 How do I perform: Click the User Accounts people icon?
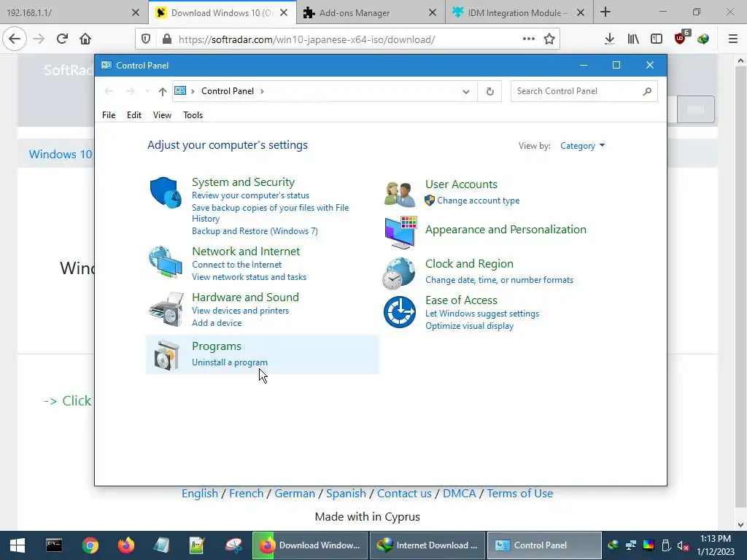(400, 194)
